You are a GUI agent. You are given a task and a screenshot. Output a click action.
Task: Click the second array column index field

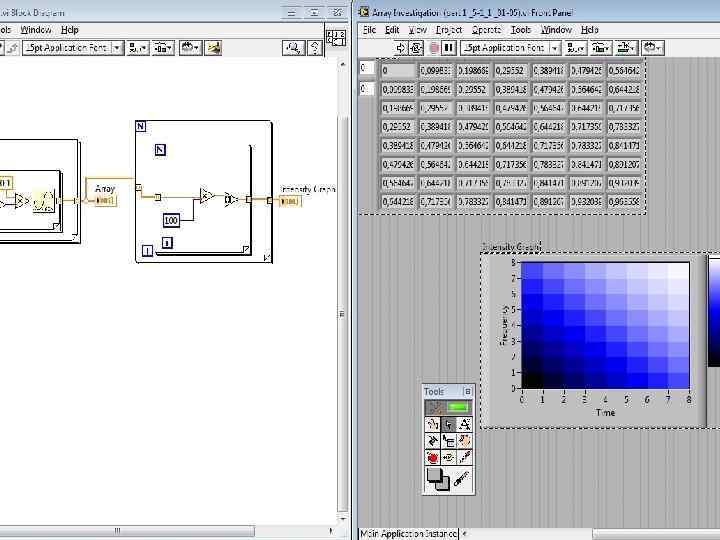pos(367,88)
